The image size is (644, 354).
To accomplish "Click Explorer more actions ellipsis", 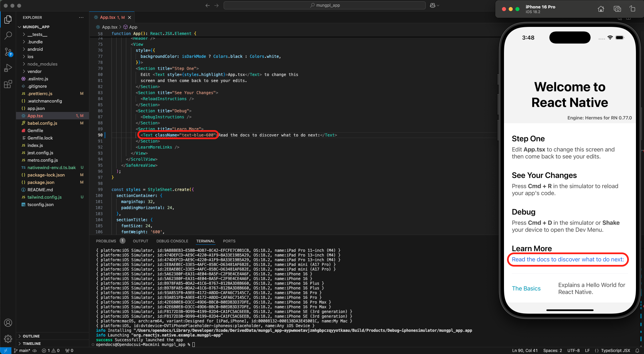I will (x=81, y=17).
